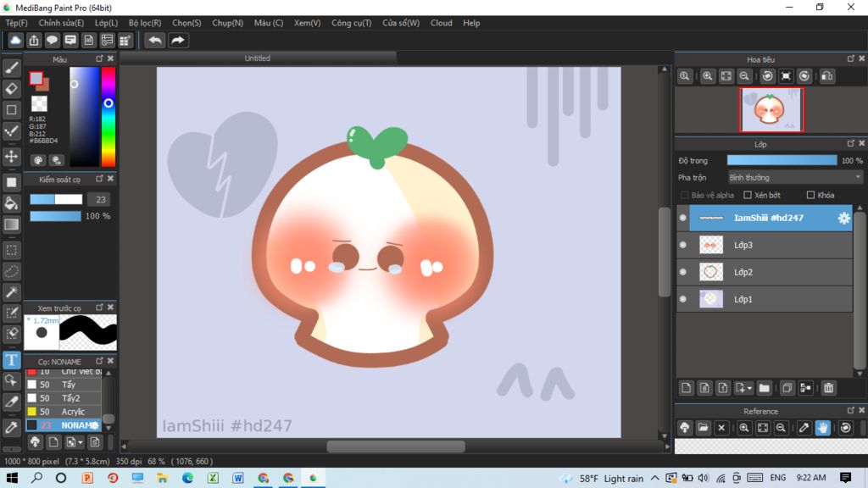Open Excel from the taskbar

pyautogui.click(x=213, y=478)
